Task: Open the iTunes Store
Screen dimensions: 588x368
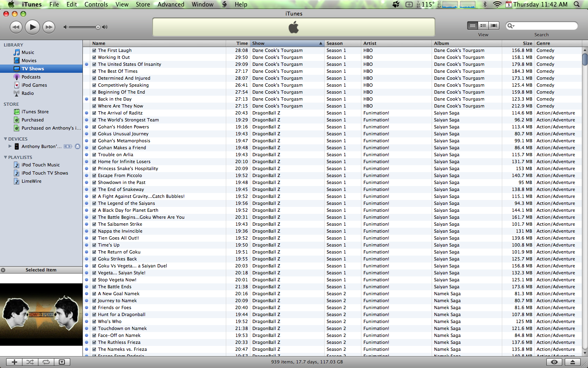Action: [41, 112]
